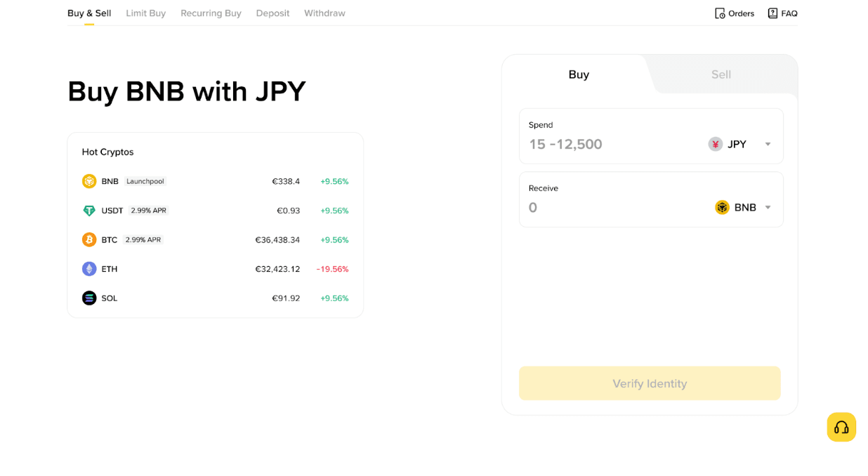The height and width of the screenshot is (476, 868).
Task: Click the FAQ help icon
Action: point(772,13)
